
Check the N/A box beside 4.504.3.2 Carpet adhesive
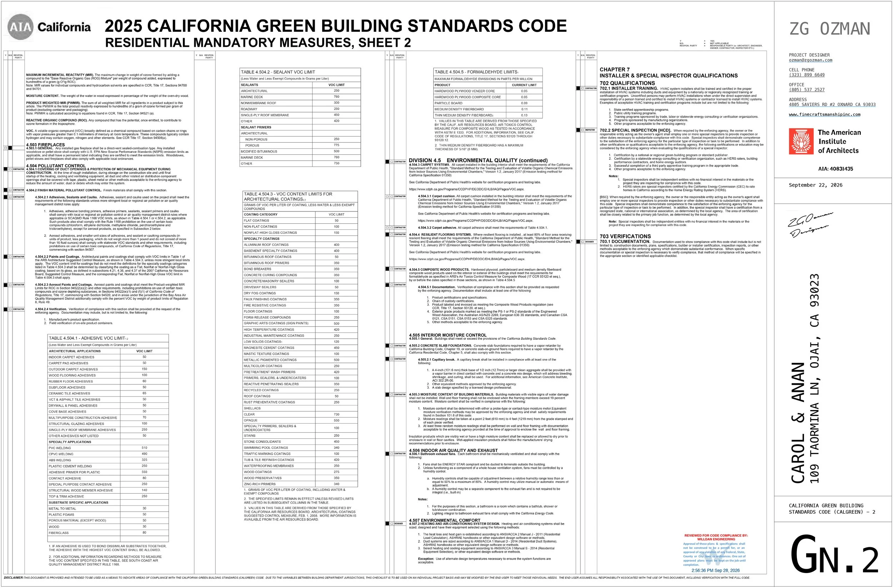click(x=392, y=228)
